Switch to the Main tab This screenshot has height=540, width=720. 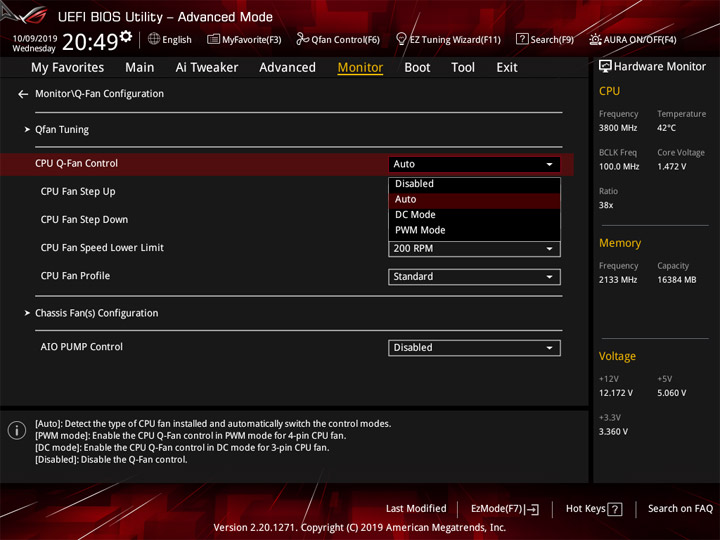pos(140,68)
